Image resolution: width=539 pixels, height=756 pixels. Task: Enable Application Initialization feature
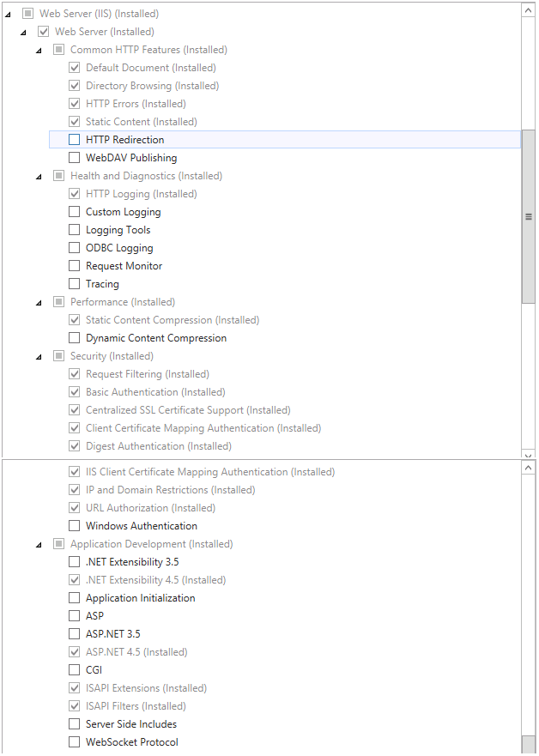click(75, 598)
